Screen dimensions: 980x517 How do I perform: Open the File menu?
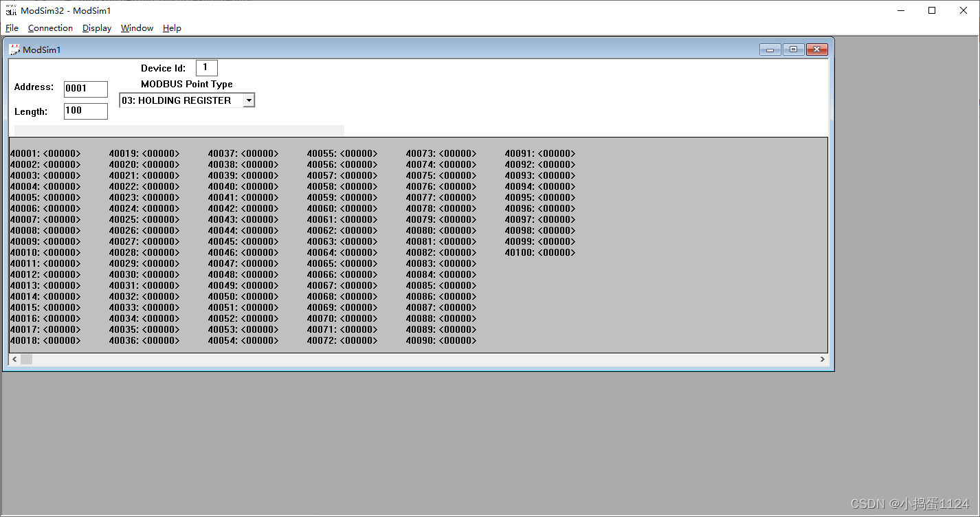[12, 27]
